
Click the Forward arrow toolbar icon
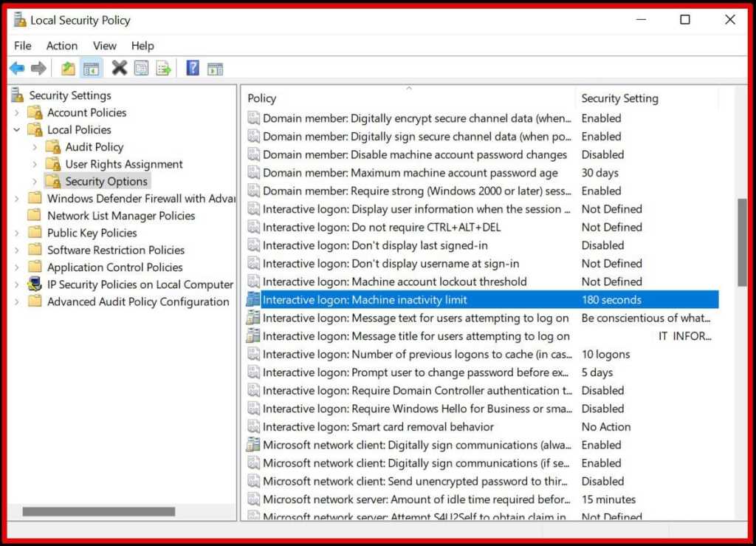[38, 69]
